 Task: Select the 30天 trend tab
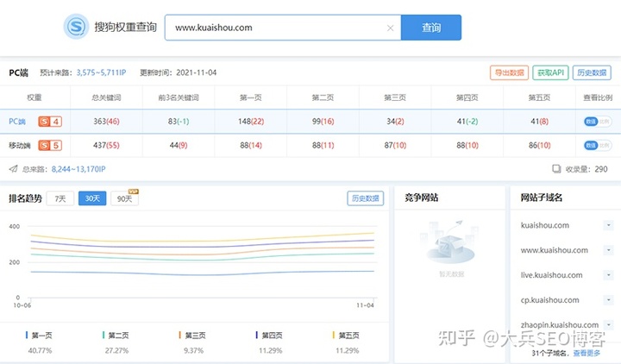92,198
